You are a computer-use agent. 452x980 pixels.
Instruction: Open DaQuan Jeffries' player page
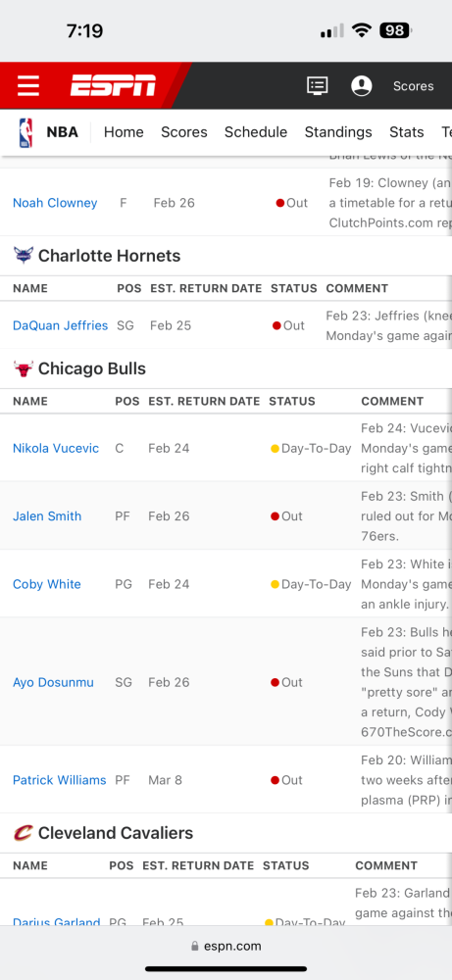60,325
